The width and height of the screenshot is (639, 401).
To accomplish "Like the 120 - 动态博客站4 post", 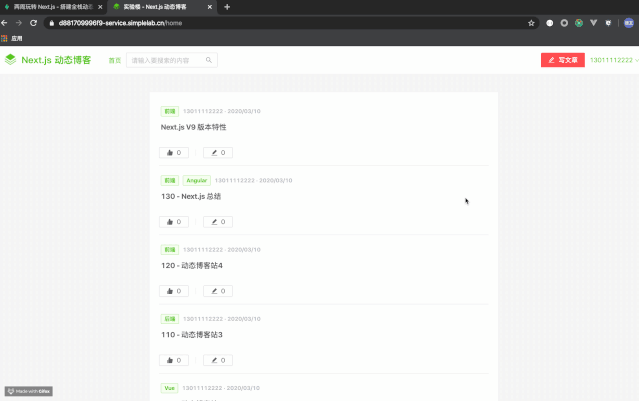I will click(x=174, y=291).
